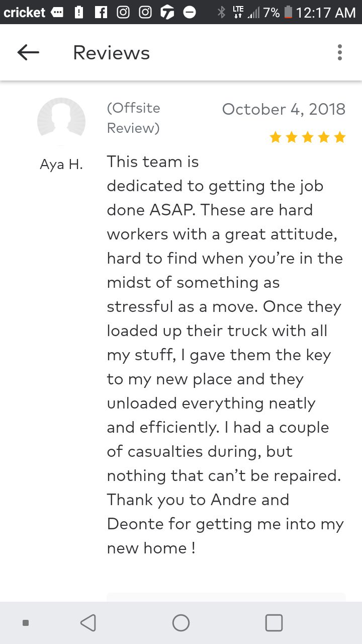Tap the Offsite Review label
This screenshot has height=644, width=362.
pyautogui.click(x=134, y=118)
